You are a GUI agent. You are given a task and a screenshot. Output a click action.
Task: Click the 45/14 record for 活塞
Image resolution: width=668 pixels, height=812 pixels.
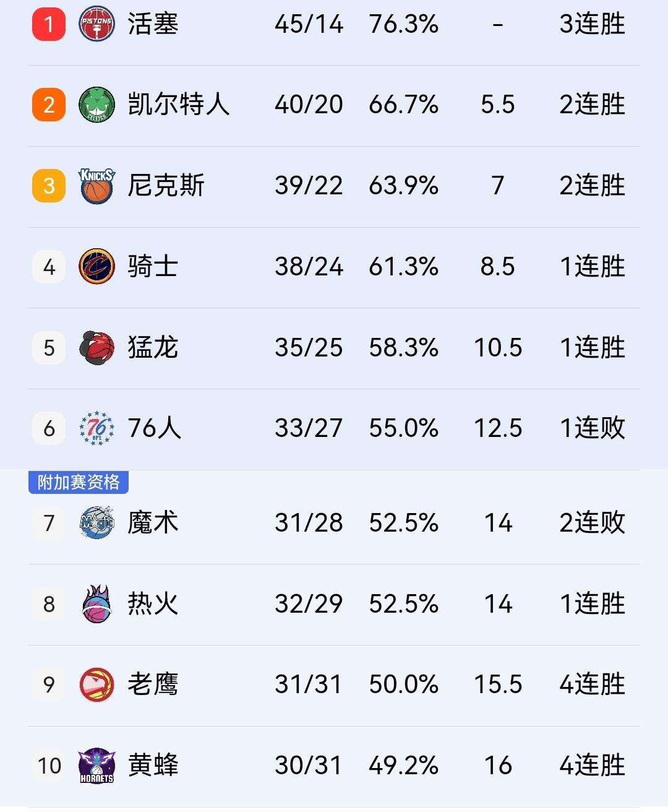tap(309, 24)
